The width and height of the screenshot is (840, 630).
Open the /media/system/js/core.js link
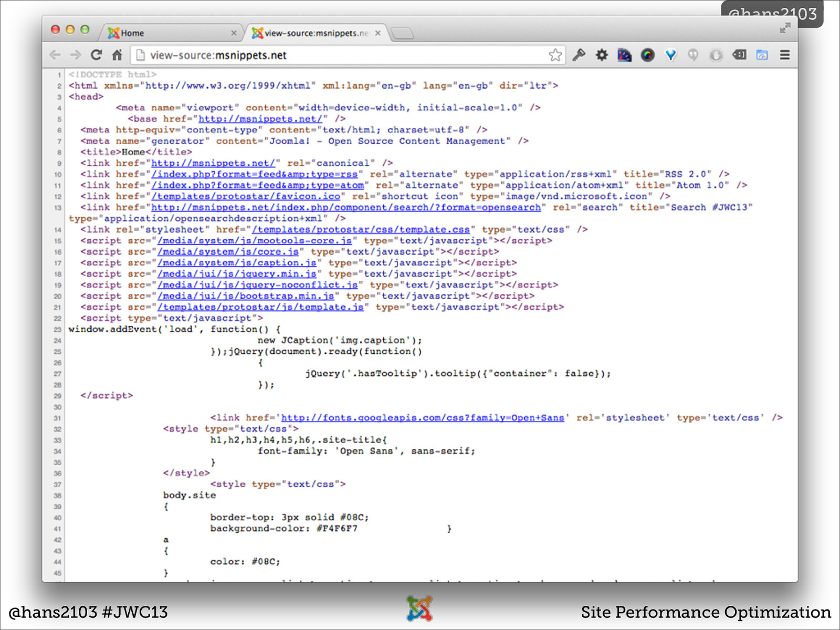(228, 251)
